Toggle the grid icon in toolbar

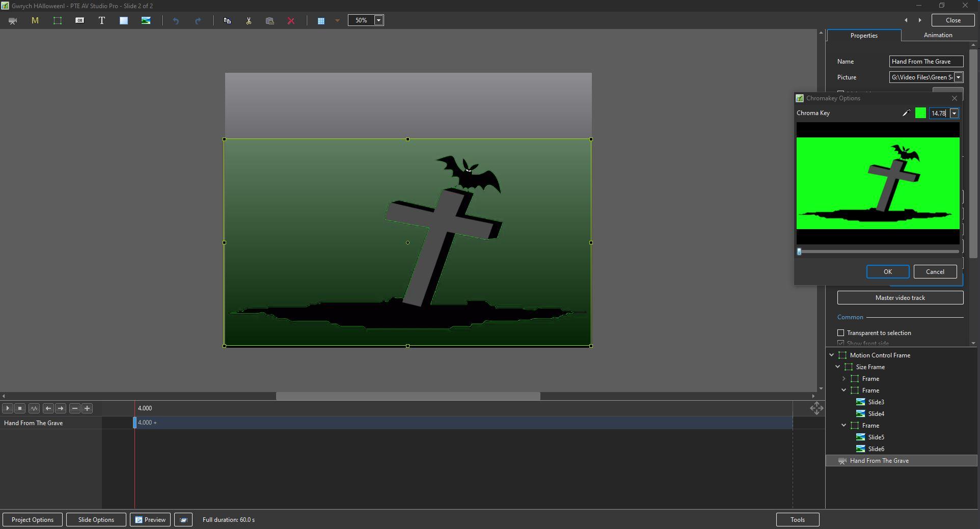pos(321,21)
